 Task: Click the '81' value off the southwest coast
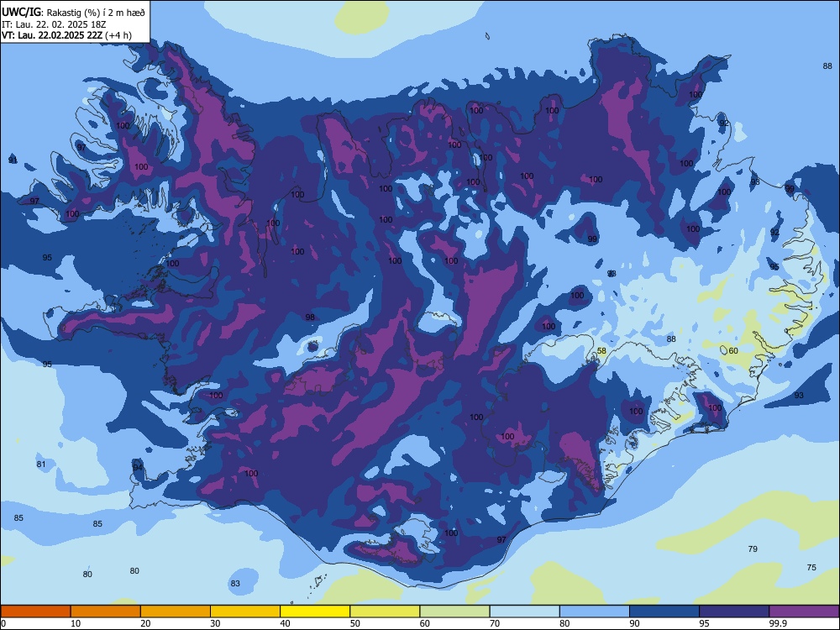[x=41, y=464]
